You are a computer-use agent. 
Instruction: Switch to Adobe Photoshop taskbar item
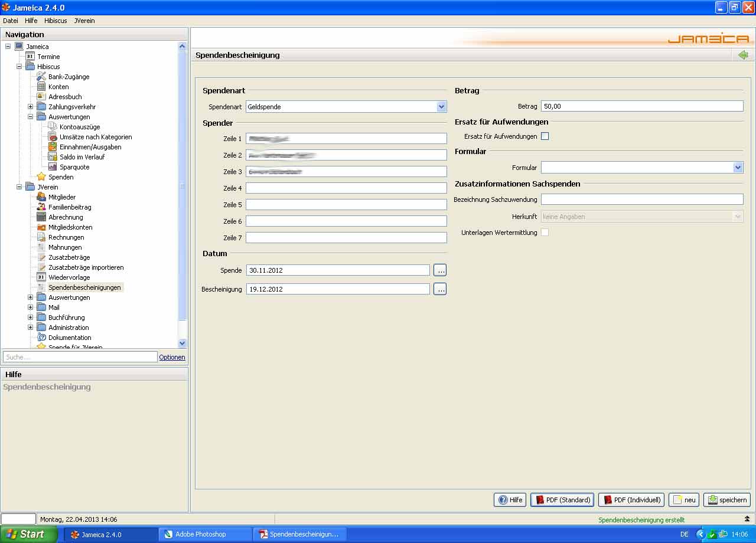pos(206,534)
